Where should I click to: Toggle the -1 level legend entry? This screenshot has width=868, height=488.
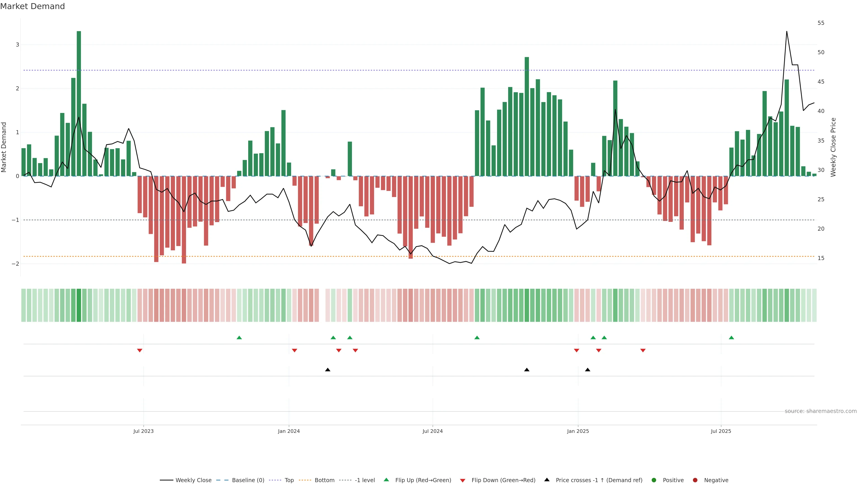coord(365,480)
